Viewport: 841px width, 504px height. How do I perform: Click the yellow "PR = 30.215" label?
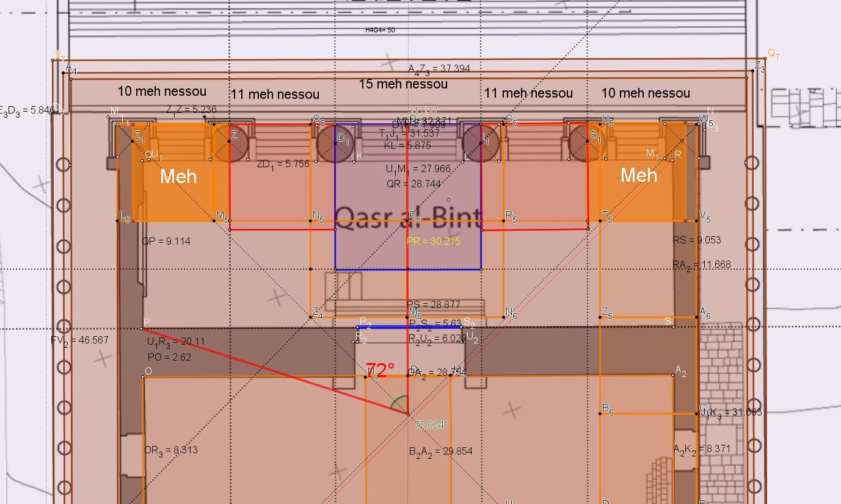tap(434, 242)
